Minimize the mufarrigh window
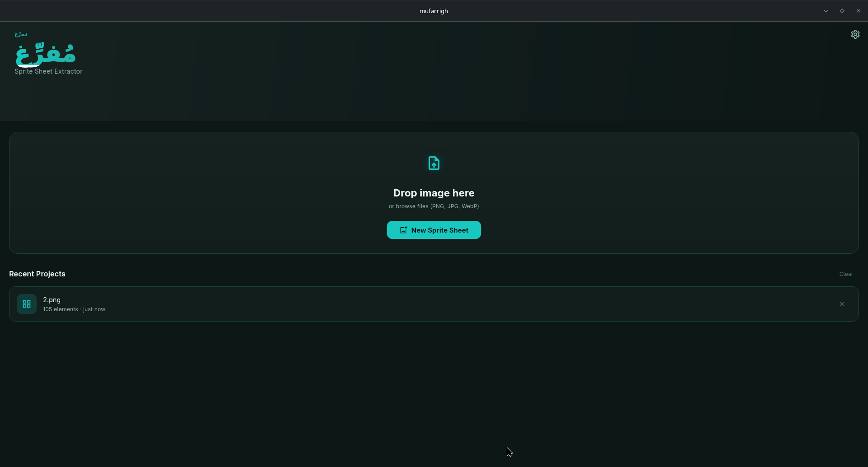Viewport: 868px width, 467px height. point(826,11)
